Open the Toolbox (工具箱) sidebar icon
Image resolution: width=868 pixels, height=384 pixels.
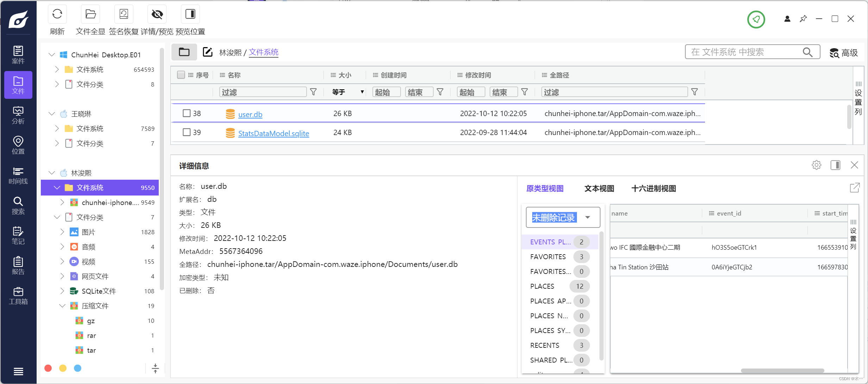coord(18,296)
